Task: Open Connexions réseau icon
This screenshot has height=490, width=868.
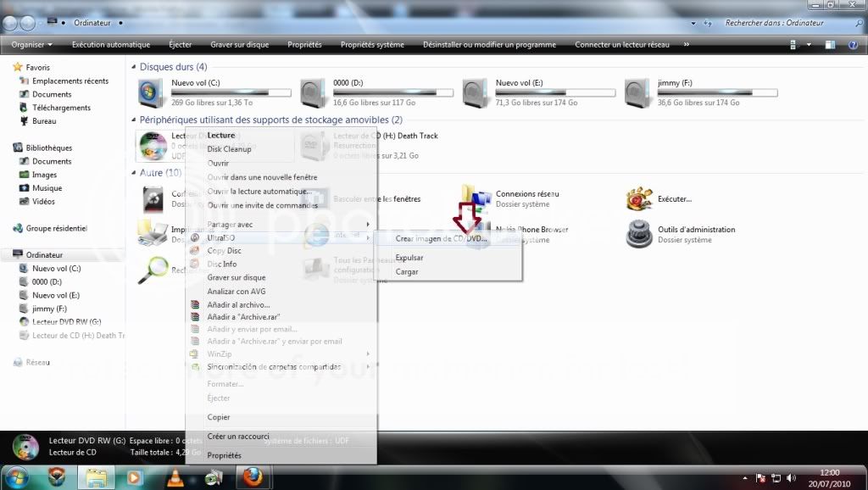Action: click(x=476, y=198)
